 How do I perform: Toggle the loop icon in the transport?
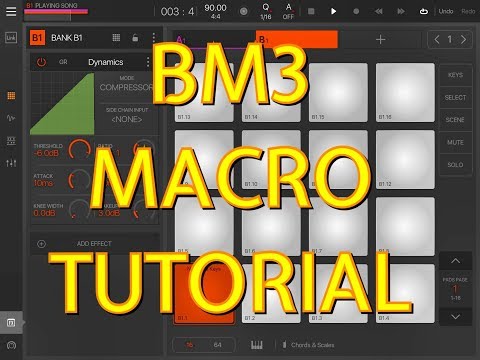423,11
